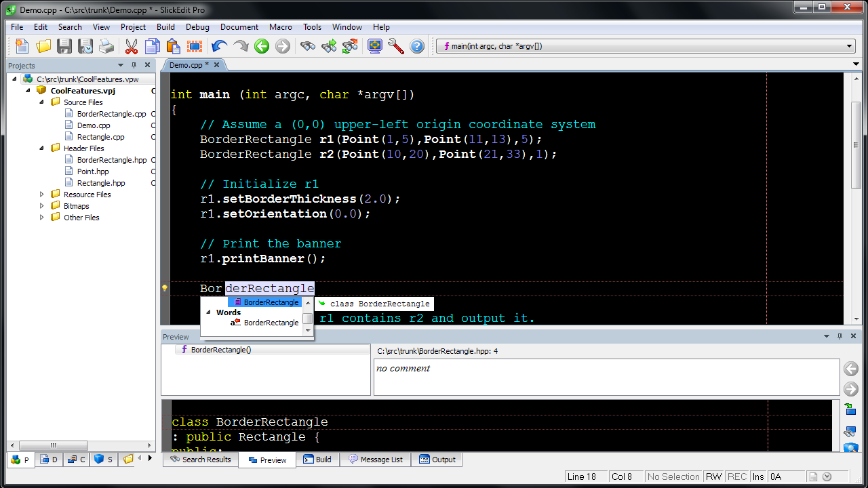Image resolution: width=868 pixels, height=488 pixels.
Task: Open options with the wrench icon
Action: click(396, 46)
